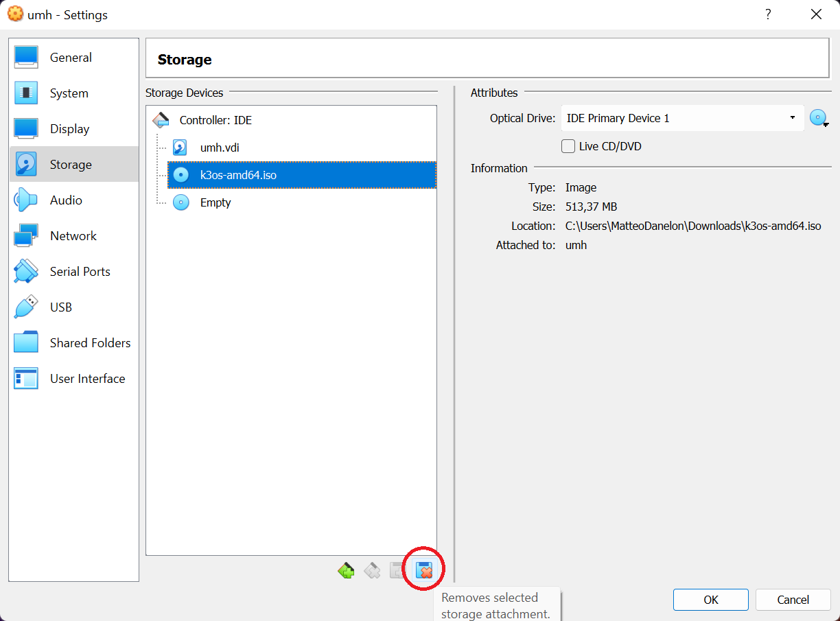Click the Attached to value umh
Screen dimensions: 840x621
click(x=576, y=245)
